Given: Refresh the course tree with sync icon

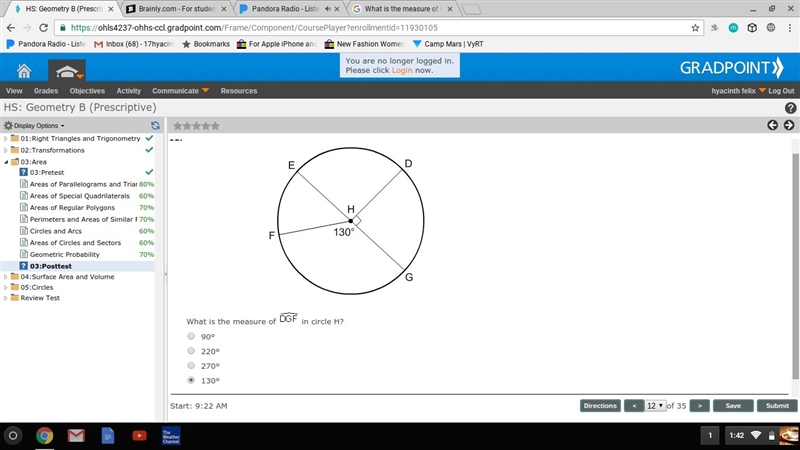Looking at the screenshot, I should (155, 126).
